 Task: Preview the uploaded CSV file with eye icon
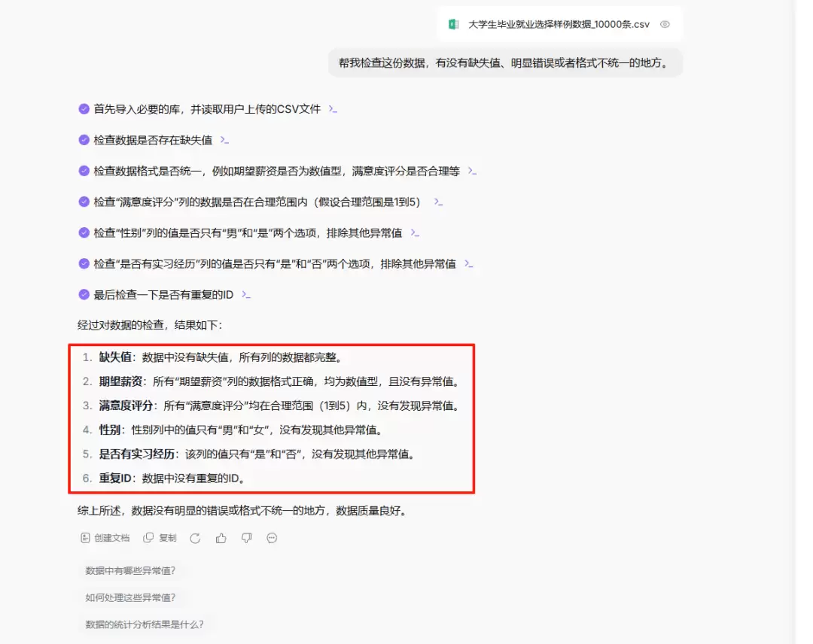point(665,24)
